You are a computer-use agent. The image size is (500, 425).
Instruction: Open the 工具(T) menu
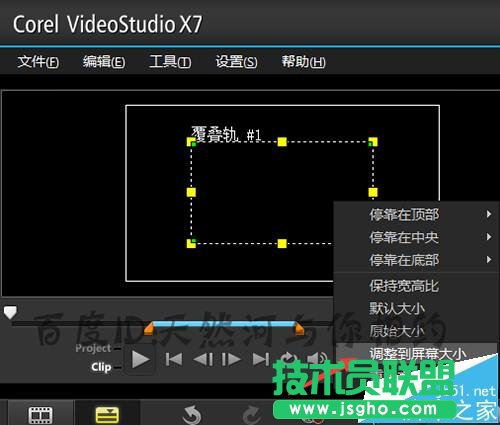pyautogui.click(x=170, y=62)
